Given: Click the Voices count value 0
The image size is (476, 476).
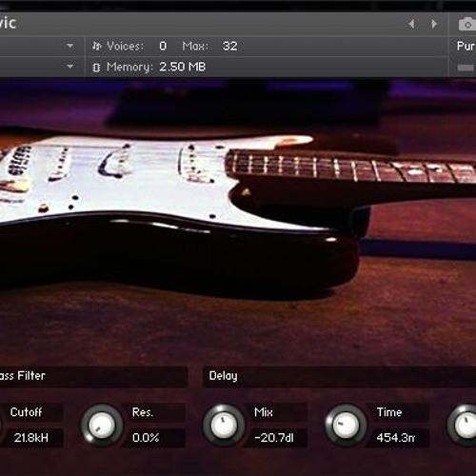Looking at the screenshot, I should pos(163,47).
